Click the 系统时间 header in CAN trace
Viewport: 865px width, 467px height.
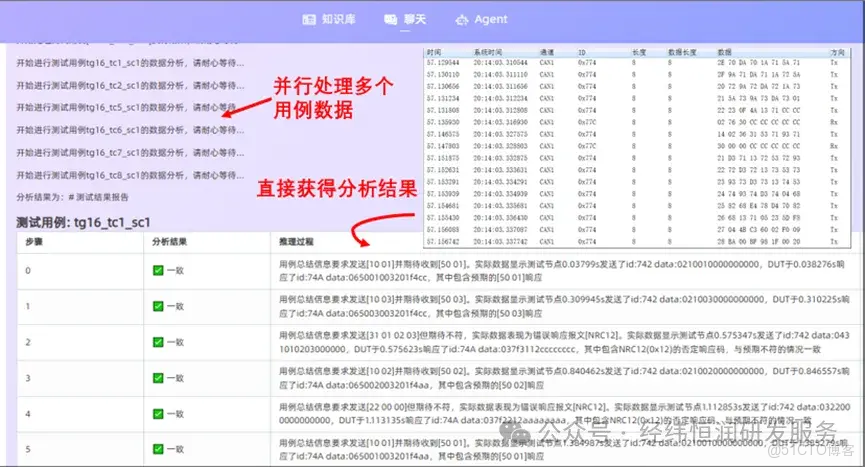coord(488,52)
